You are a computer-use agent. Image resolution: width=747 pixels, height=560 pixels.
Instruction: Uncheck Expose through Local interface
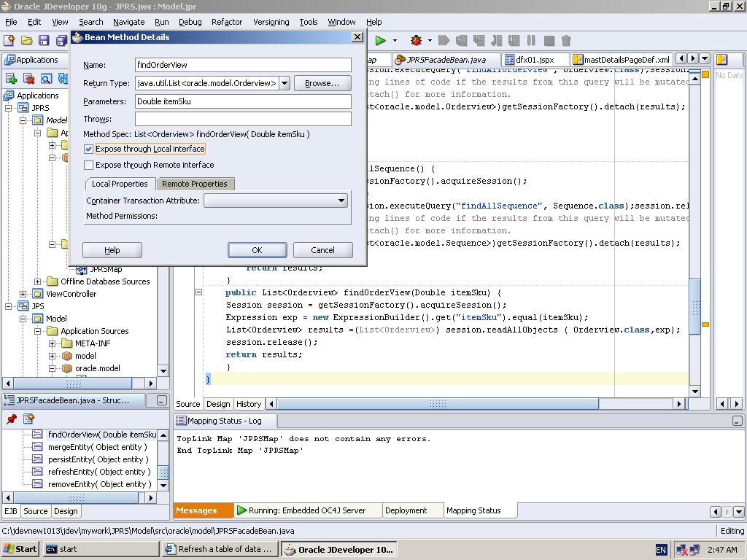[88, 149]
